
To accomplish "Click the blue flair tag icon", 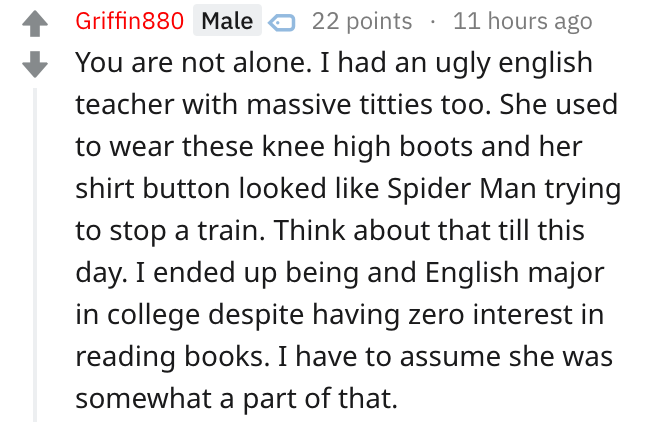I will pyautogui.click(x=282, y=22).
